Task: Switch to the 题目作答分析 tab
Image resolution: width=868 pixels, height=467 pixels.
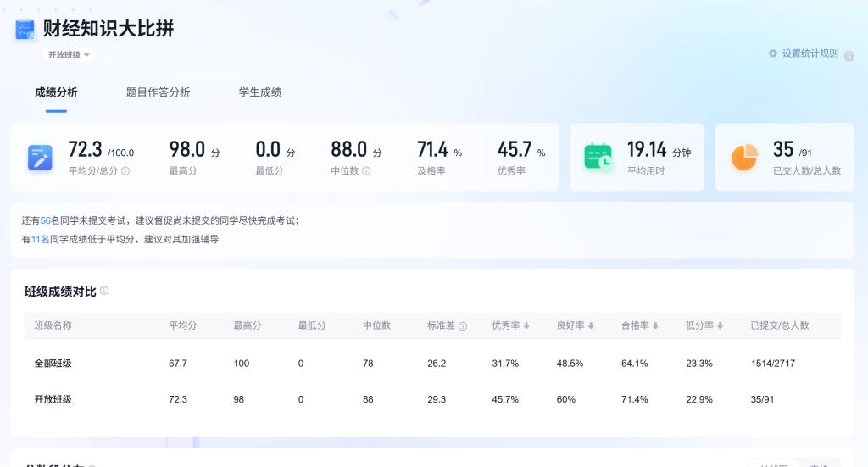Action: tap(158, 92)
